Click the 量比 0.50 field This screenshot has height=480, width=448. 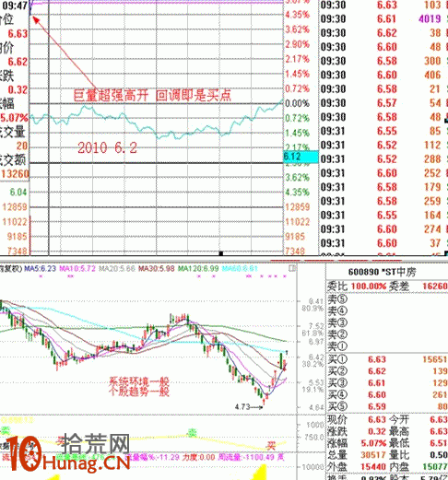(x=419, y=455)
